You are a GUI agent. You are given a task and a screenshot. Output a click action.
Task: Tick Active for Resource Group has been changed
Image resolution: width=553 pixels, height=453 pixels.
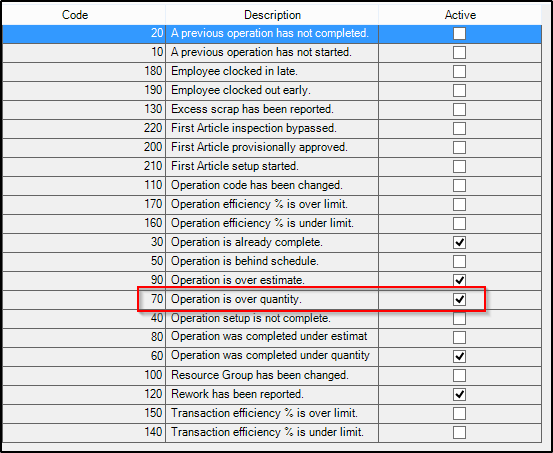459,375
